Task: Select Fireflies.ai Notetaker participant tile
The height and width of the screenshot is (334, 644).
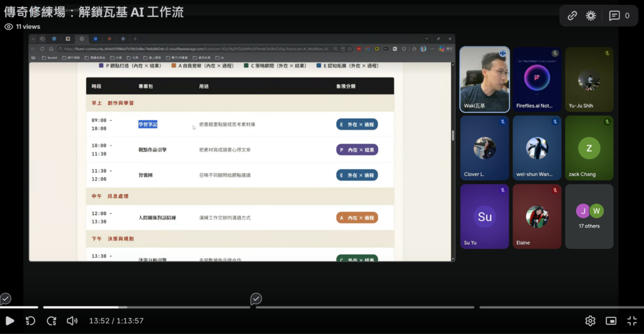Action: (537, 79)
